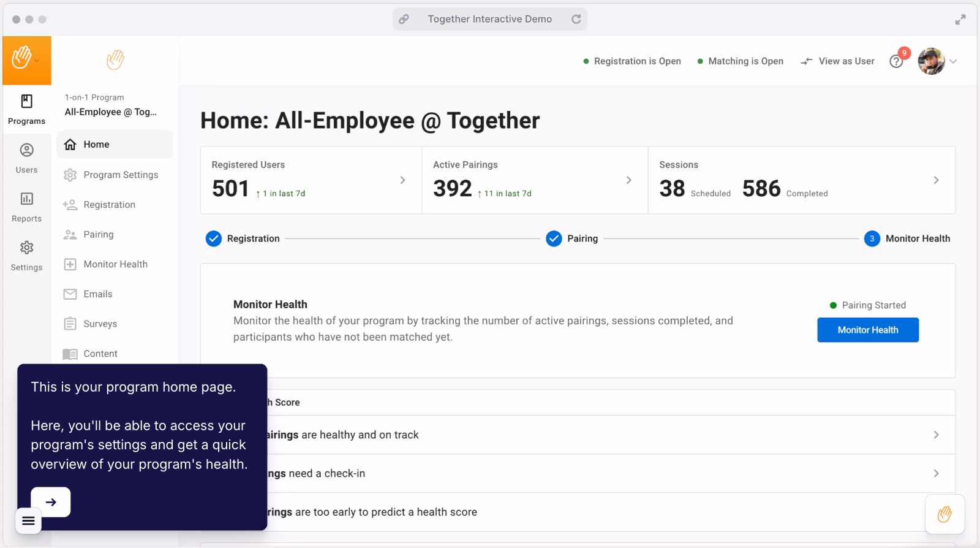Select the Registration step checkmark
The width and height of the screenshot is (980, 548).
[x=213, y=238]
